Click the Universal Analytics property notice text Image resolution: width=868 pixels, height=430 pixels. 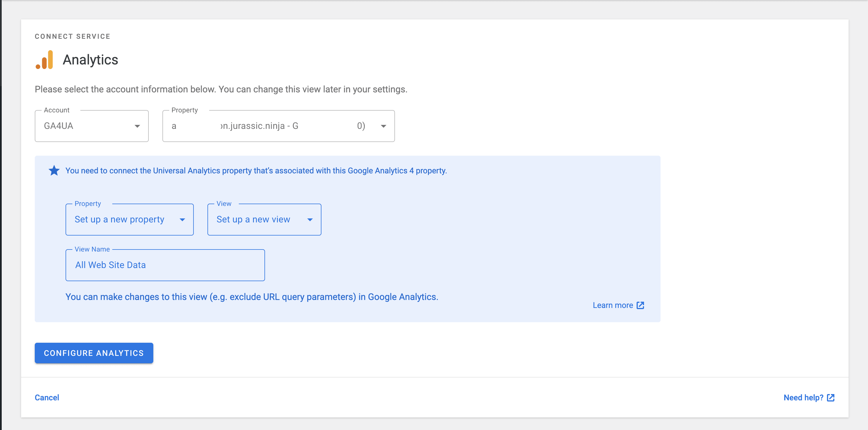tap(256, 171)
